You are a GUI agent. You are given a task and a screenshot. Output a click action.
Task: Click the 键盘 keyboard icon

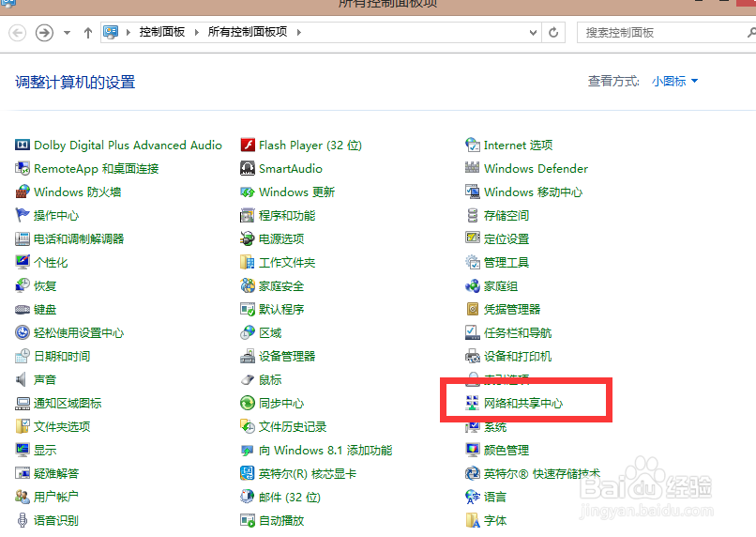click(23, 309)
